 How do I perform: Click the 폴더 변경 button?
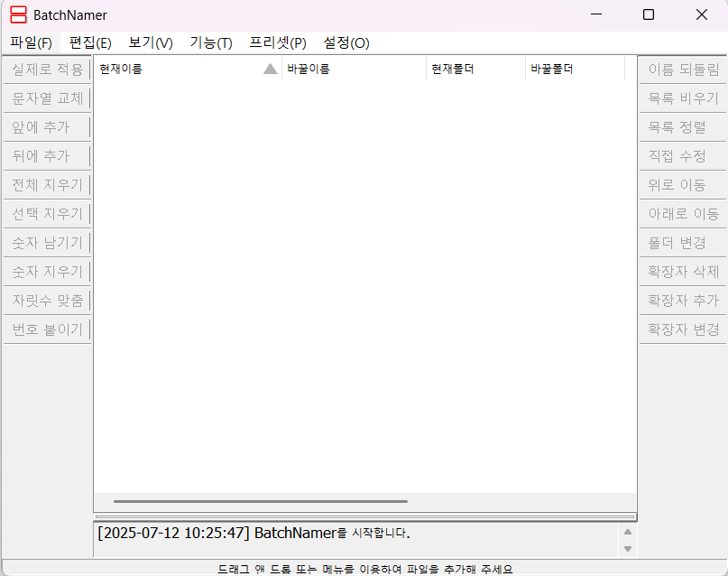point(683,243)
